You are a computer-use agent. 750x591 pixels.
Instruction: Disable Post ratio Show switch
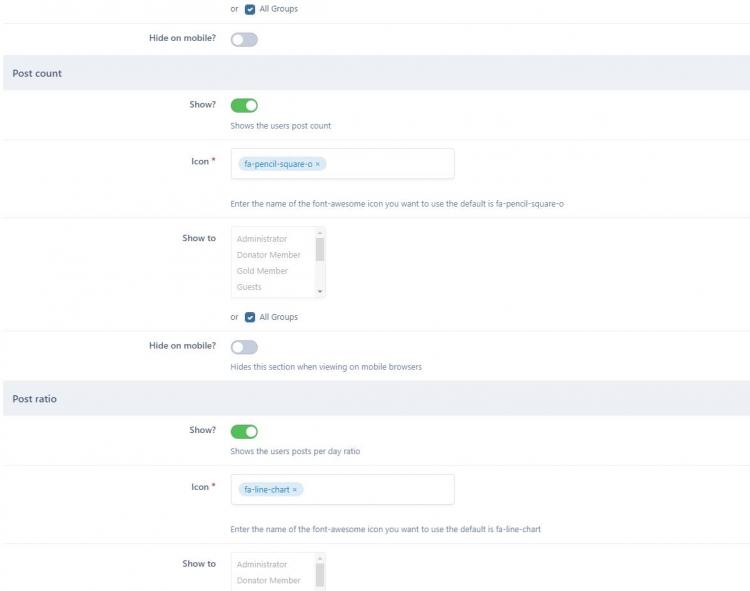(244, 431)
